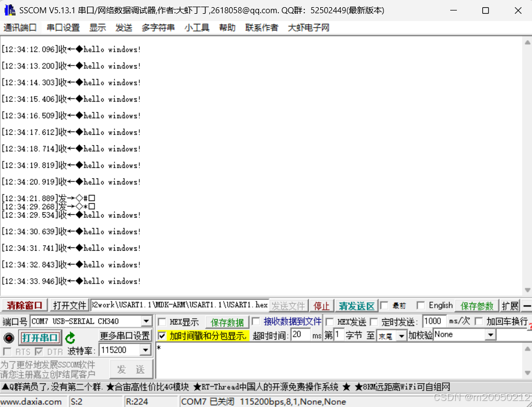Click the SSCOM application icon in title bar
This screenshot has width=532, height=407.
pyautogui.click(x=9, y=9)
